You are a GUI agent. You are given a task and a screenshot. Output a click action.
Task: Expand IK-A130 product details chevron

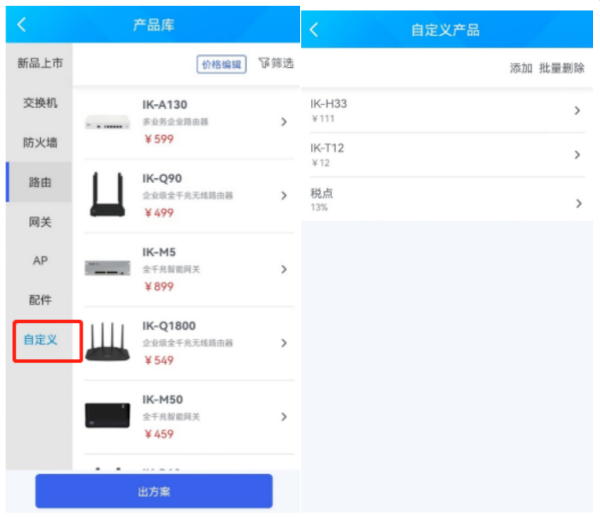[x=284, y=122]
